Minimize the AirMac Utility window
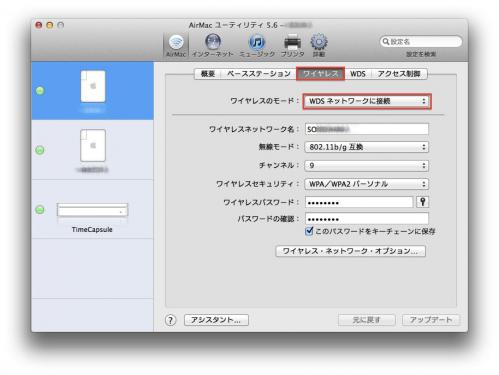The height and width of the screenshot is (375, 499). pos(50,25)
